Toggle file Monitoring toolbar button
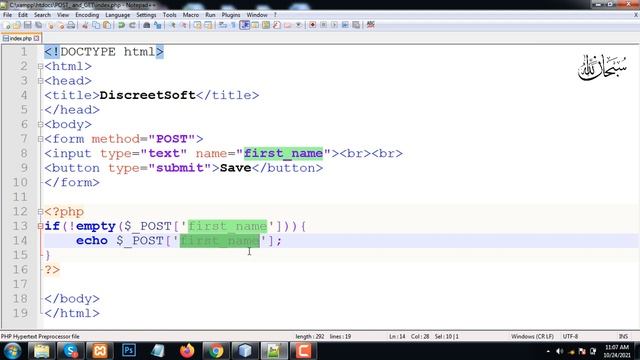Screen dimensions: 640x360 (x=299, y=25)
